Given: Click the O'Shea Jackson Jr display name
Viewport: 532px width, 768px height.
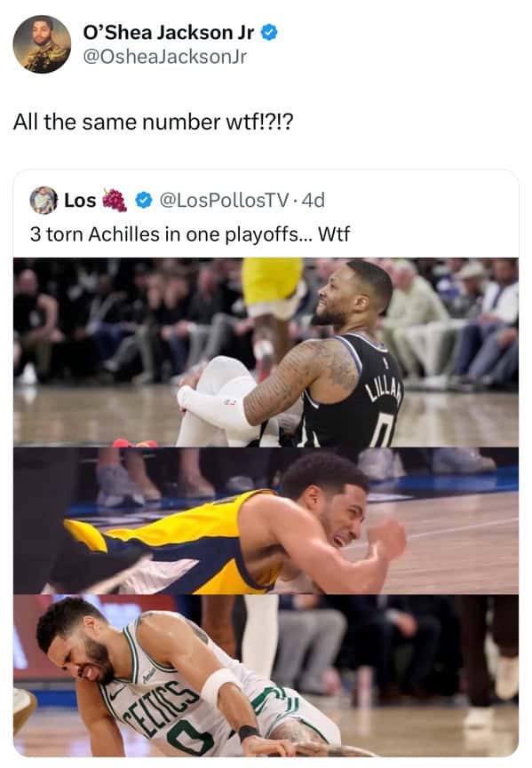Looking at the screenshot, I should coord(169,32).
